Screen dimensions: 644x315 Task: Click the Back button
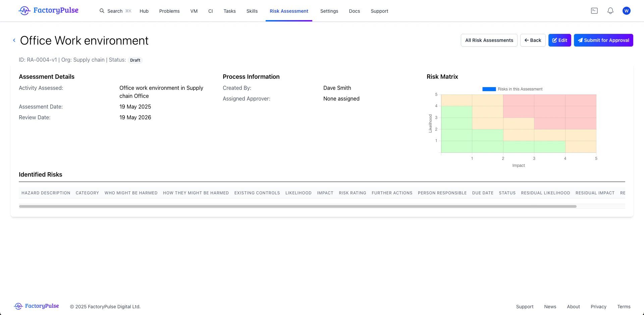click(533, 40)
